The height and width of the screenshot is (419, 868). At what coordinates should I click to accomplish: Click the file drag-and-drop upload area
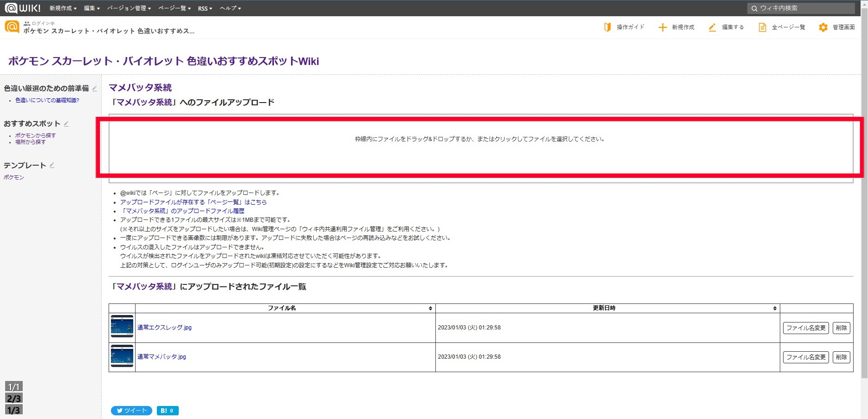click(x=481, y=148)
